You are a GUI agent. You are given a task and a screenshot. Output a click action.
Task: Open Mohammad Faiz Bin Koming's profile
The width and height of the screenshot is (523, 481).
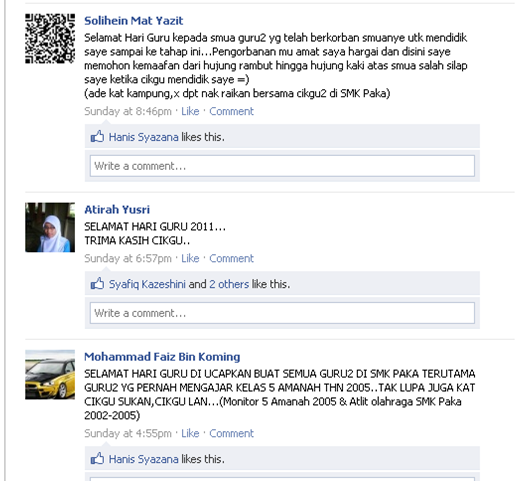pyautogui.click(x=162, y=357)
